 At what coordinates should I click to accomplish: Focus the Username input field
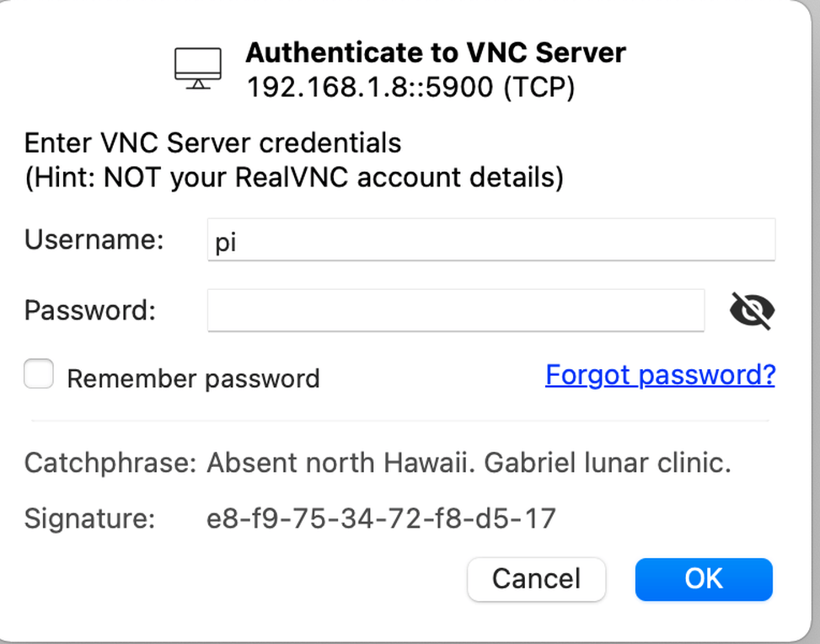pos(491,239)
